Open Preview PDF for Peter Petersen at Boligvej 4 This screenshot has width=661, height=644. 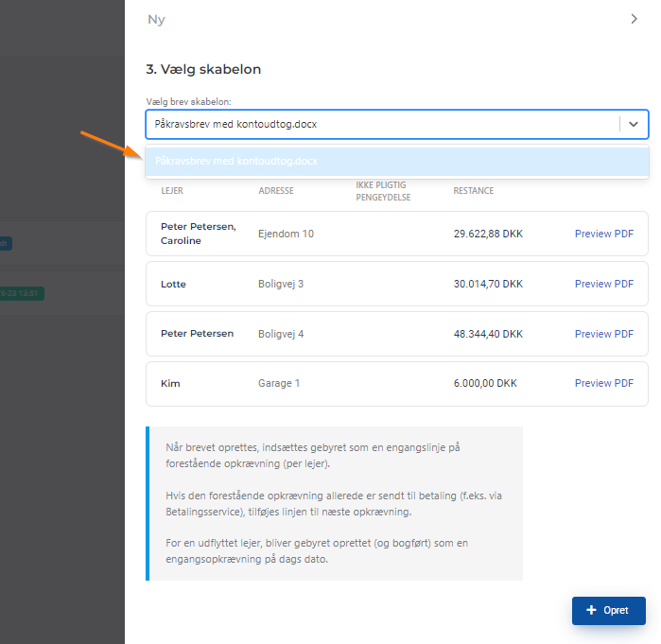tap(603, 334)
